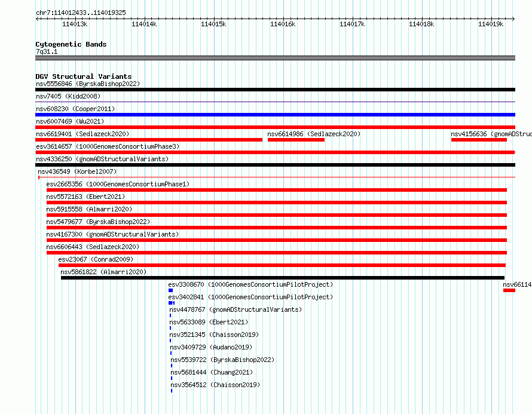Open nsv5572163 (Ebert2021) label
This screenshot has width=532, height=414.
coord(85,197)
